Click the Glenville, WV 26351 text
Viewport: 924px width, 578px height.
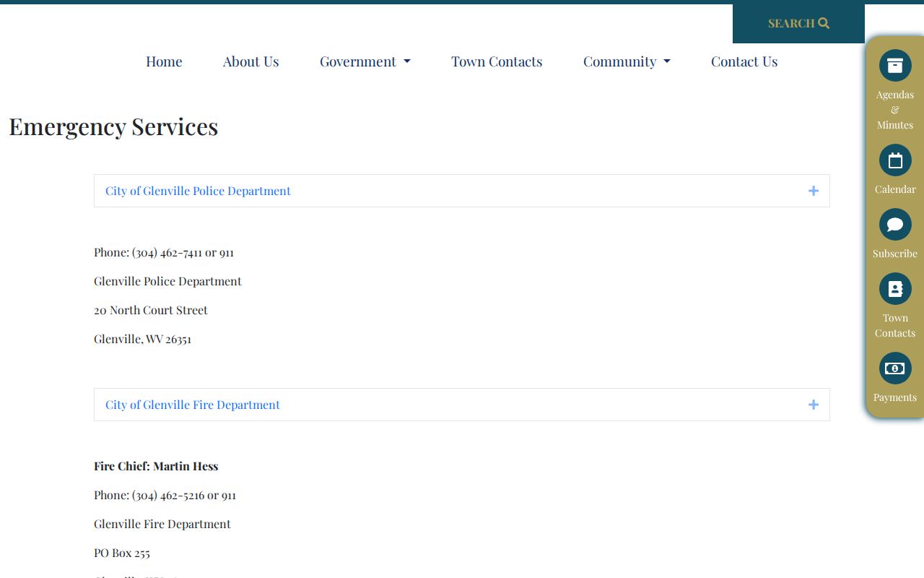coord(143,339)
